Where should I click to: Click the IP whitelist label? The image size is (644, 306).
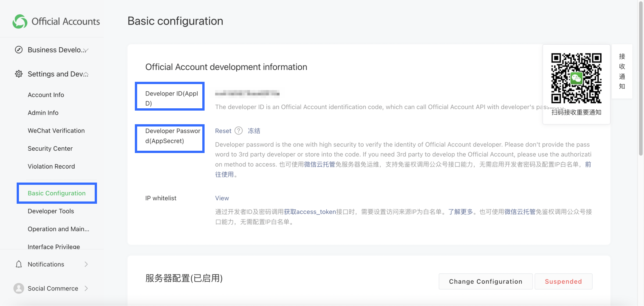(x=161, y=198)
